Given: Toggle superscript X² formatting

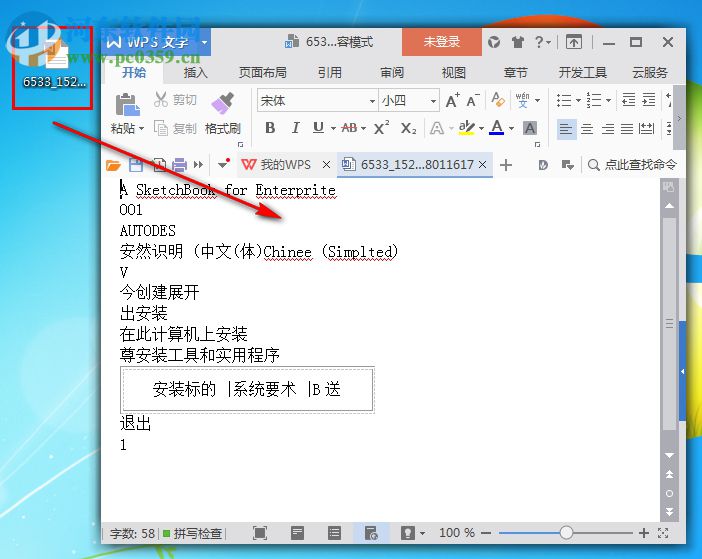Looking at the screenshot, I should [x=381, y=128].
